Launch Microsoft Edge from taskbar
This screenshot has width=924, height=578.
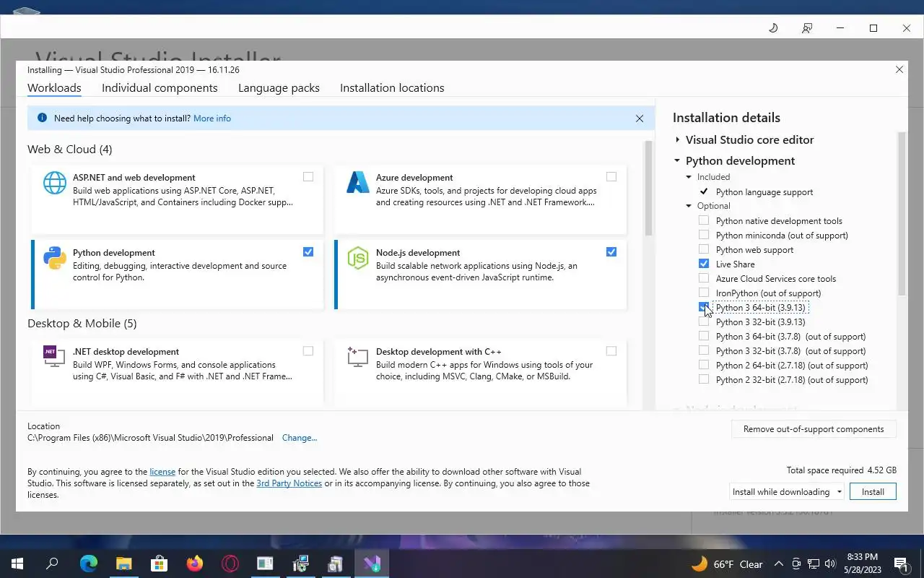click(88, 564)
